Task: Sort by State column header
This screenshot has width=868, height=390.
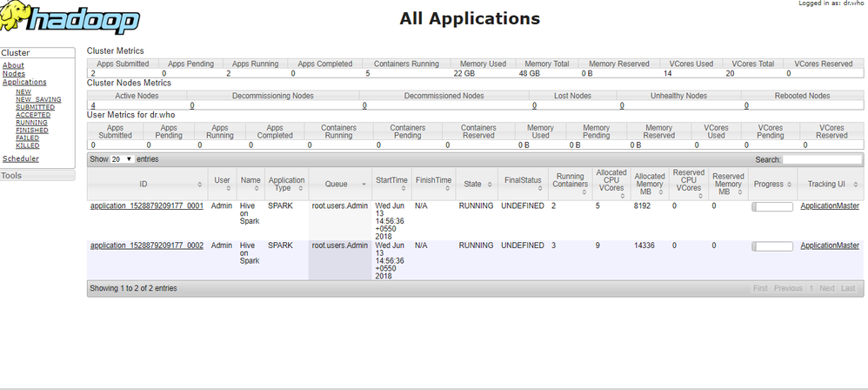Action: 477,184
